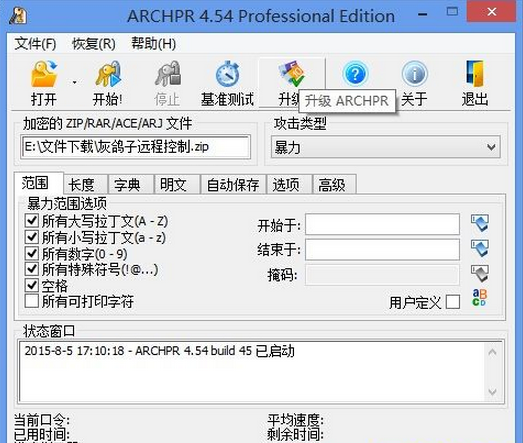
Task: Open the 文件(F) menu
Action: click(x=35, y=43)
